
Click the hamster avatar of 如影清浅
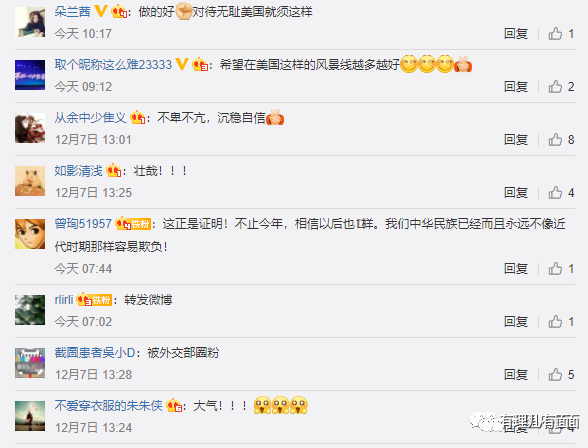(x=30, y=181)
